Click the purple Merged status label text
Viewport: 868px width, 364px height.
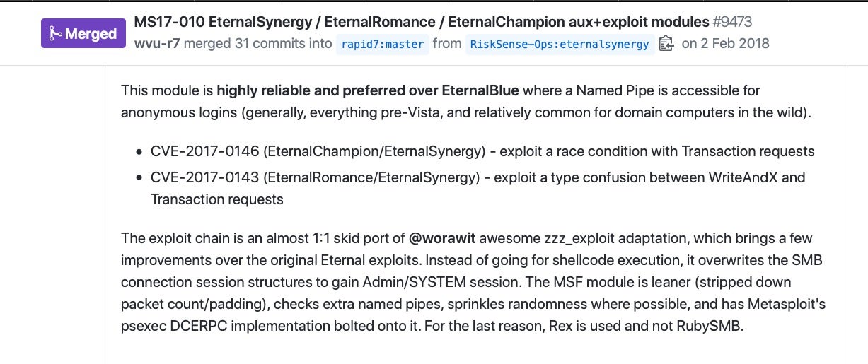click(91, 34)
